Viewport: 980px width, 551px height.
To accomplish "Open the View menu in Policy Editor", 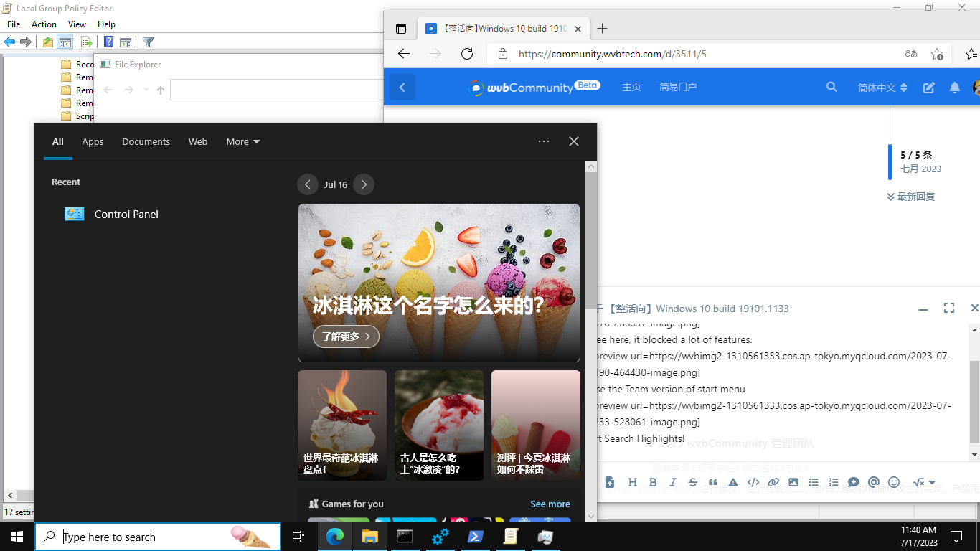I will [x=77, y=24].
